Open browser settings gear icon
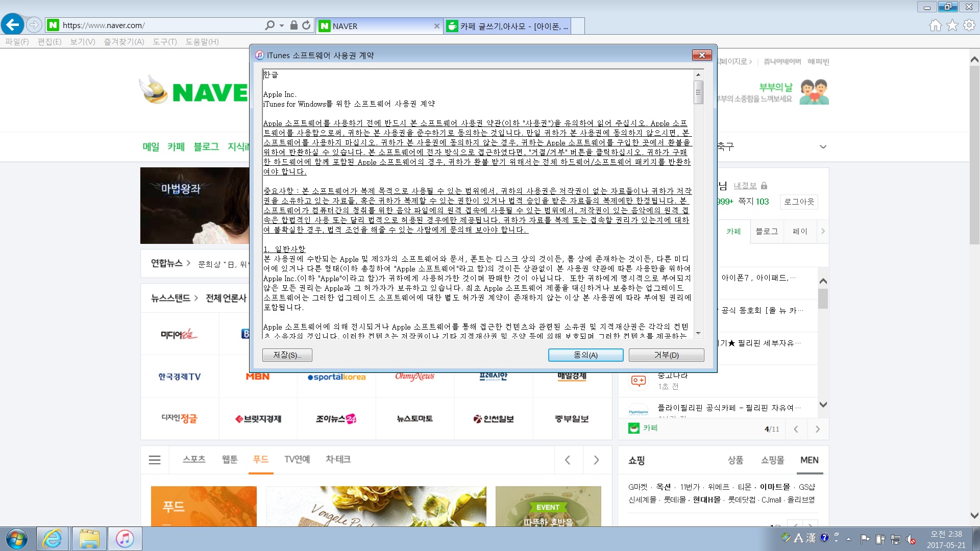 (969, 26)
